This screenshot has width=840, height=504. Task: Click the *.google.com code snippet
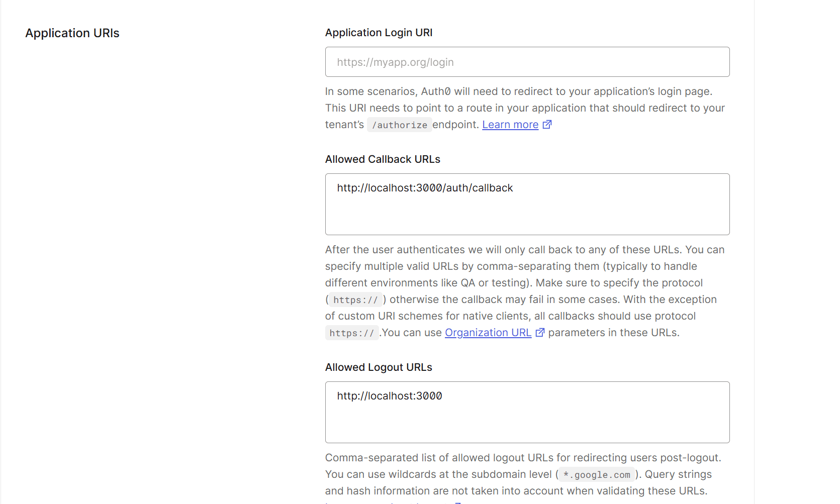pyautogui.click(x=597, y=475)
